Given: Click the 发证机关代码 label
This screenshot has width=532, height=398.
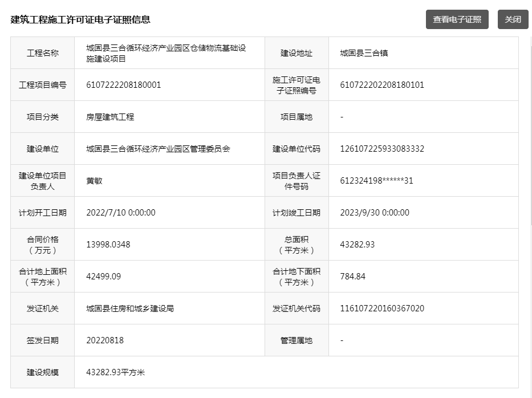Looking at the screenshot, I should pos(297,308).
